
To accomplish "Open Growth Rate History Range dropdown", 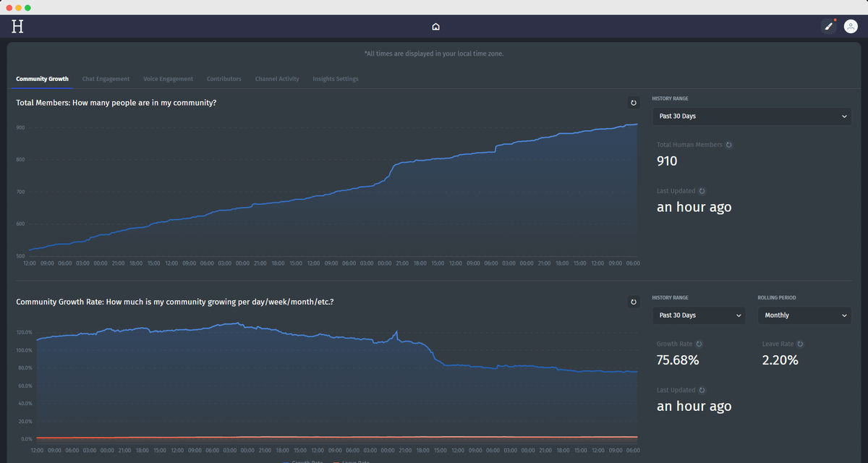I will click(698, 315).
